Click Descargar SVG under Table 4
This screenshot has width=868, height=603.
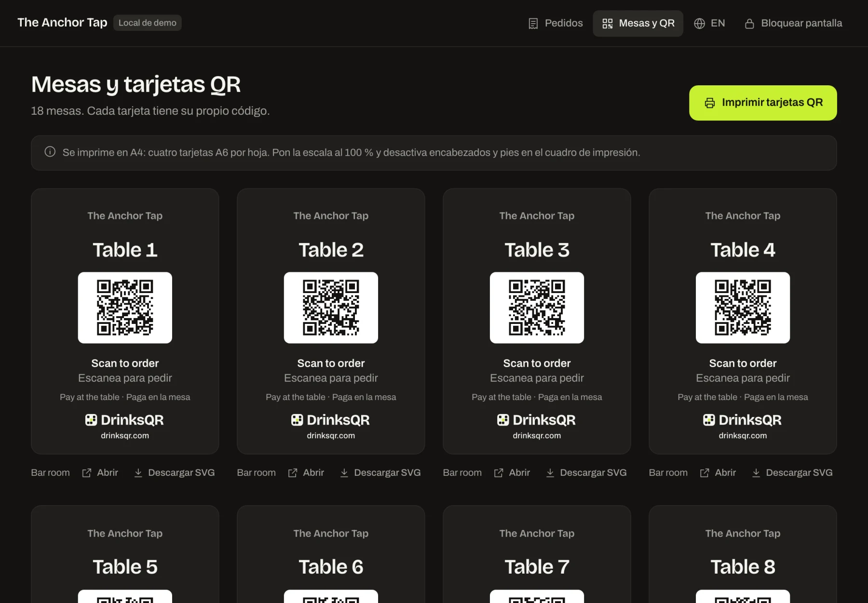pos(792,473)
